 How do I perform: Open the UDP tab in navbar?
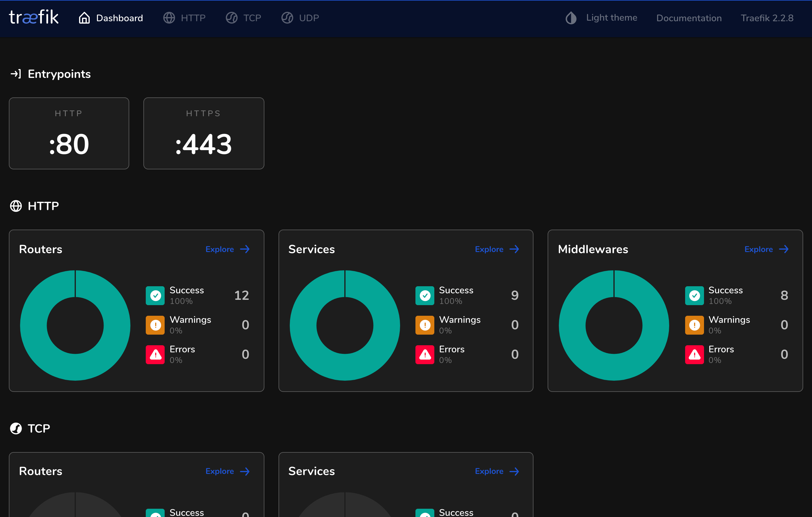point(300,18)
